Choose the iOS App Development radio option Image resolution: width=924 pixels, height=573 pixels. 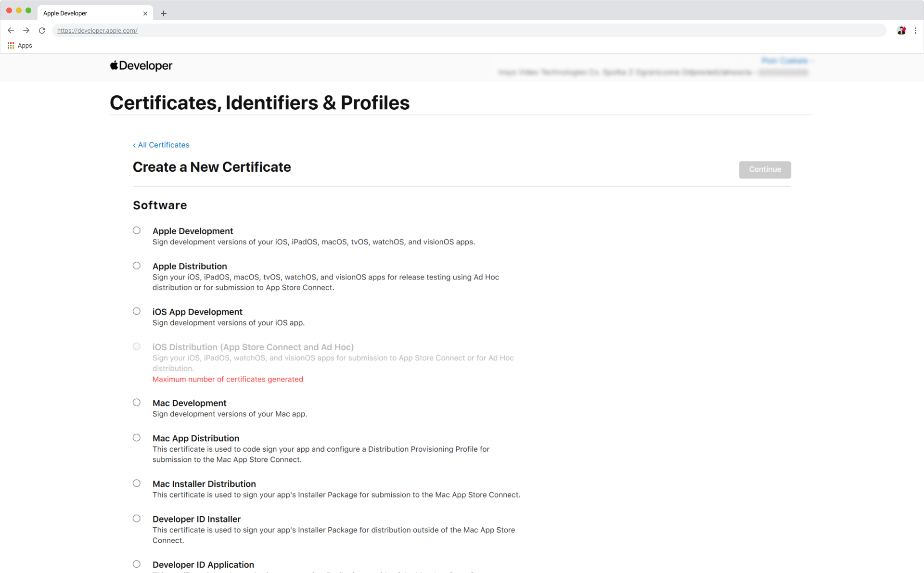[x=137, y=311]
